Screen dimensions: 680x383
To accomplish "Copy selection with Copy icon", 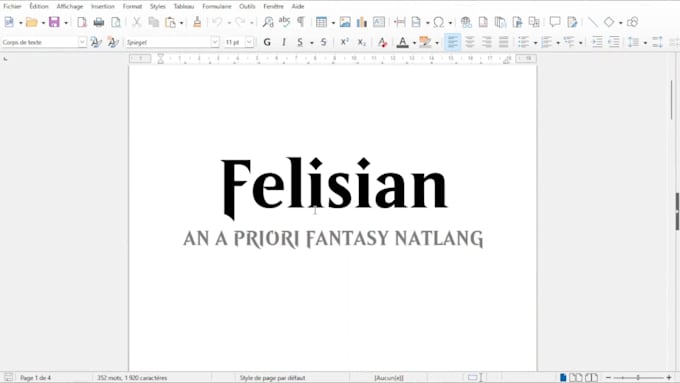I will (154, 22).
